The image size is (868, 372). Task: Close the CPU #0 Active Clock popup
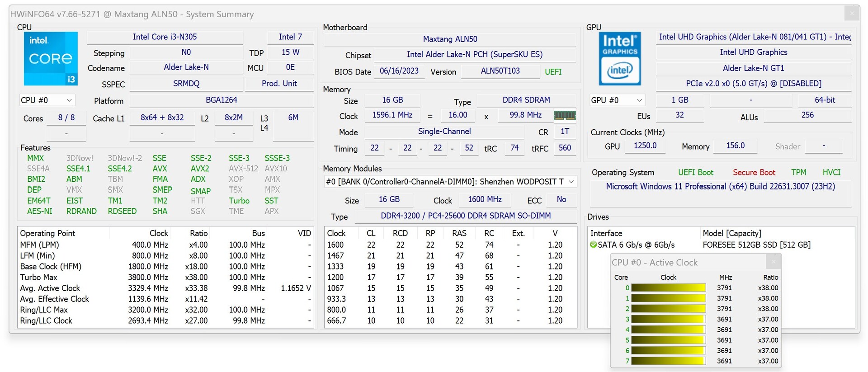point(773,262)
